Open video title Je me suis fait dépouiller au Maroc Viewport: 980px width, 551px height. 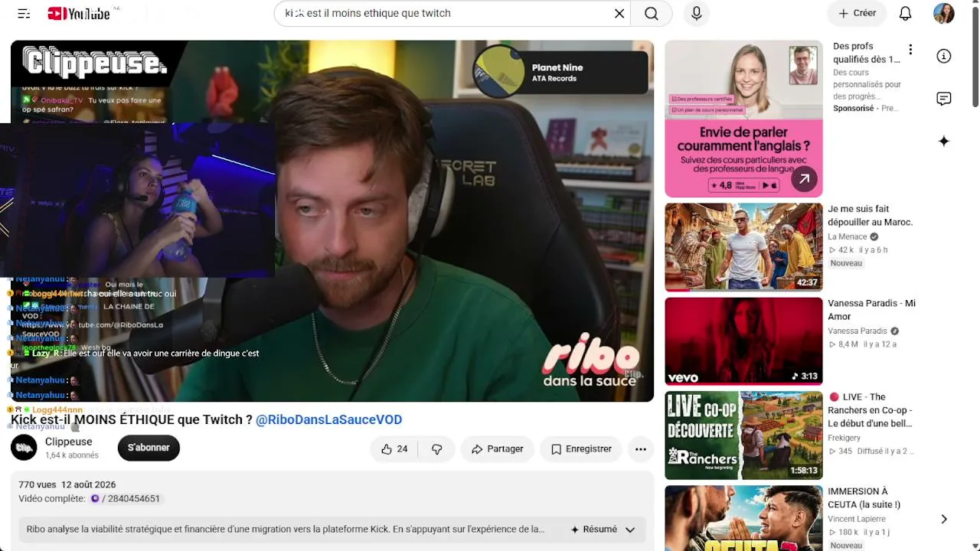click(x=871, y=215)
